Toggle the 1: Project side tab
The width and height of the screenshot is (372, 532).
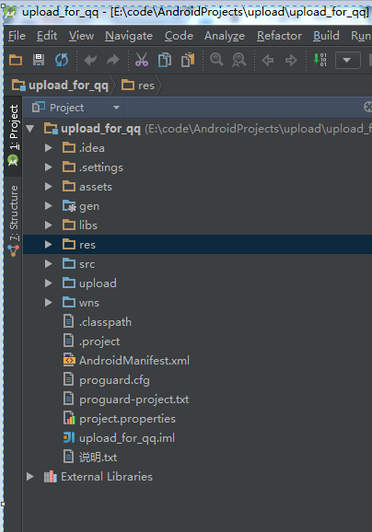[x=13, y=136]
